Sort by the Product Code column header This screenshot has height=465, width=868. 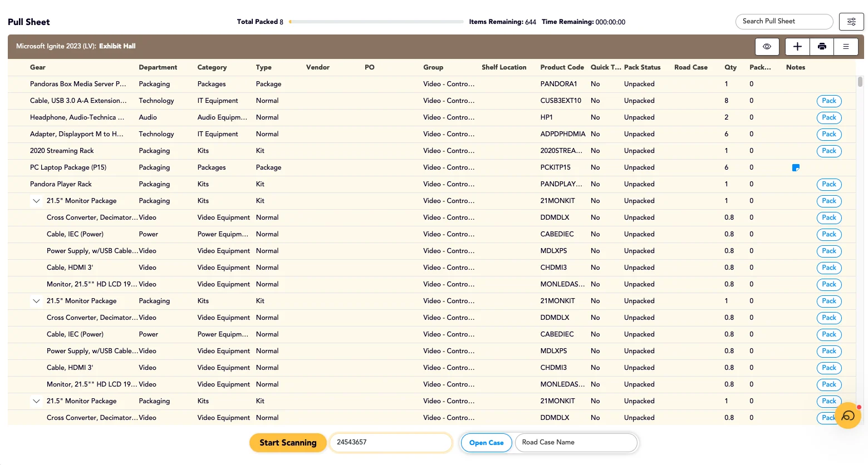pyautogui.click(x=562, y=67)
